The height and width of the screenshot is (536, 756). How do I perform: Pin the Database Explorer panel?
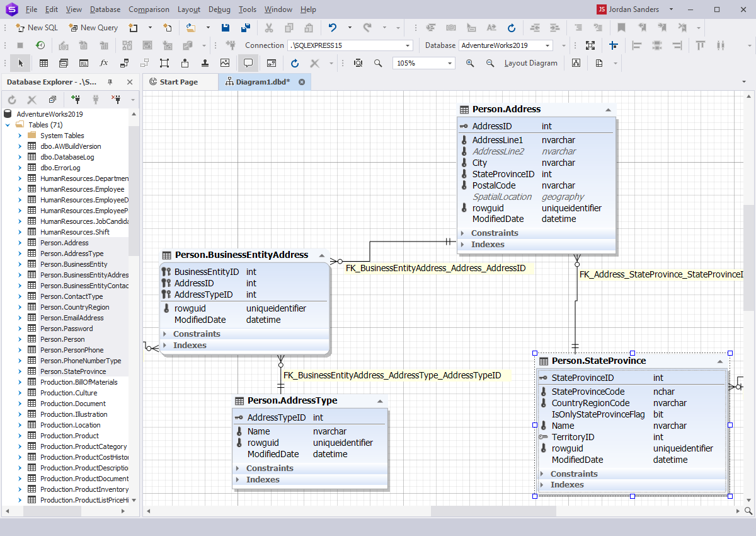110,82
